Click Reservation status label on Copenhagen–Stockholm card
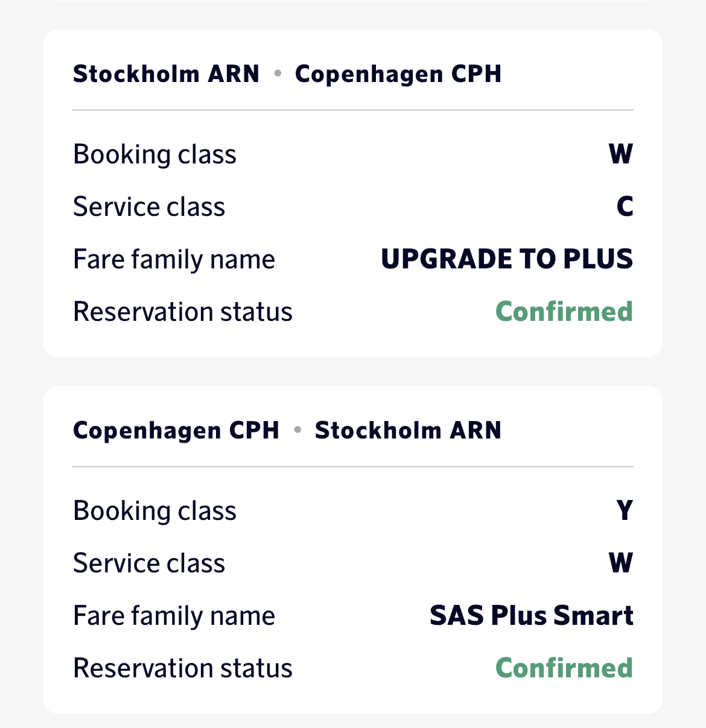This screenshot has width=706, height=728. [x=182, y=668]
